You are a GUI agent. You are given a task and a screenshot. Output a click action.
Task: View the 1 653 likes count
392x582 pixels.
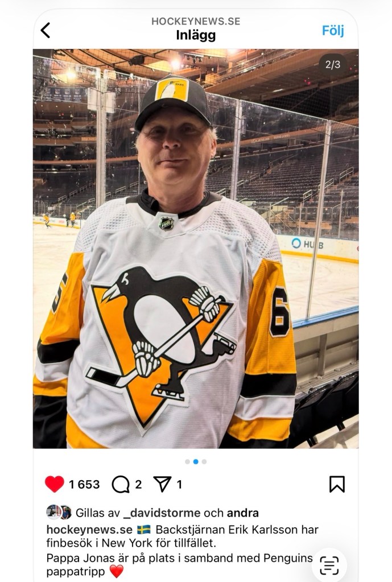pyautogui.click(x=84, y=485)
